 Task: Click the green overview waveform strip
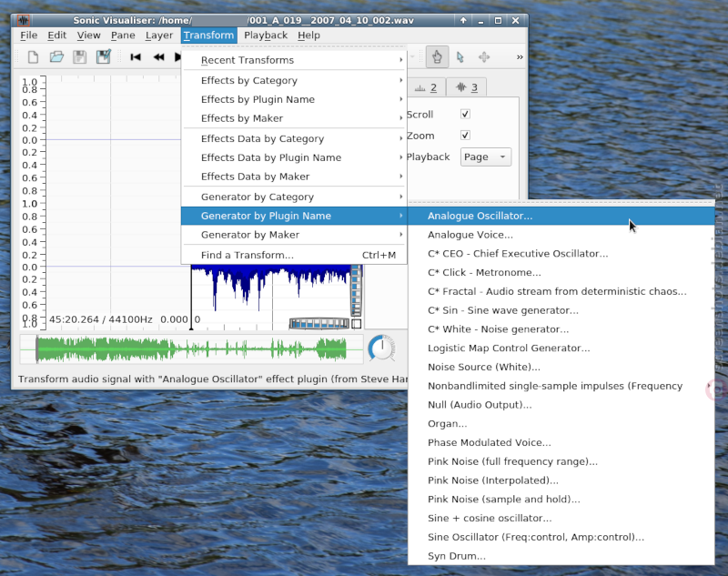pos(191,349)
